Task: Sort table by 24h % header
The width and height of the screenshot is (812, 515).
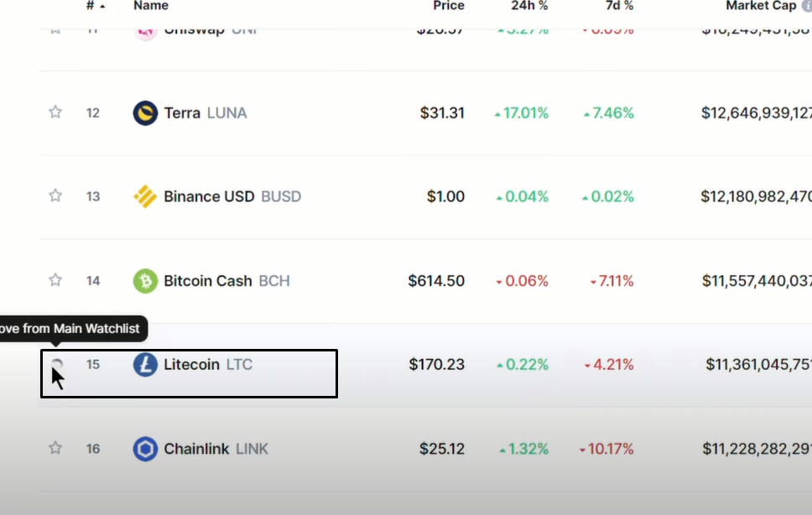Action: (529, 6)
